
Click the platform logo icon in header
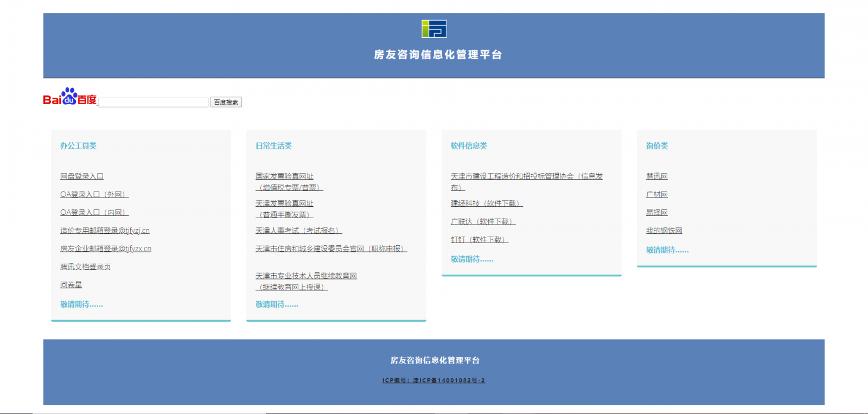[x=434, y=29]
